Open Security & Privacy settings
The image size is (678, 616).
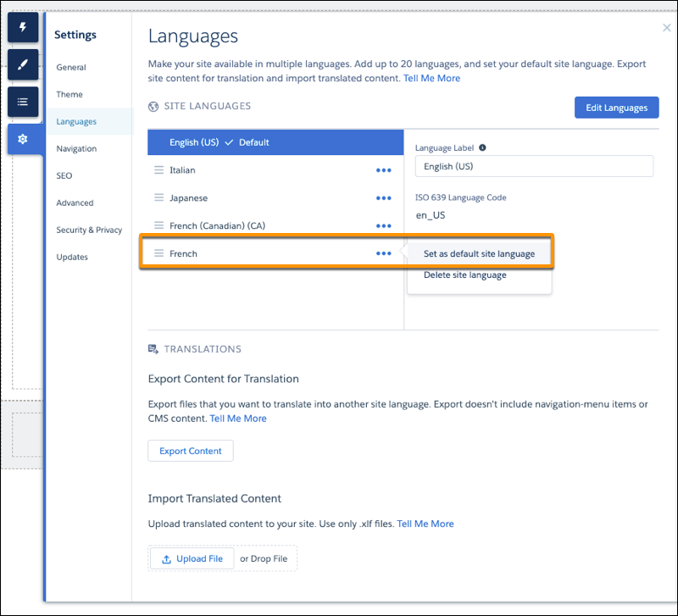click(89, 230)
